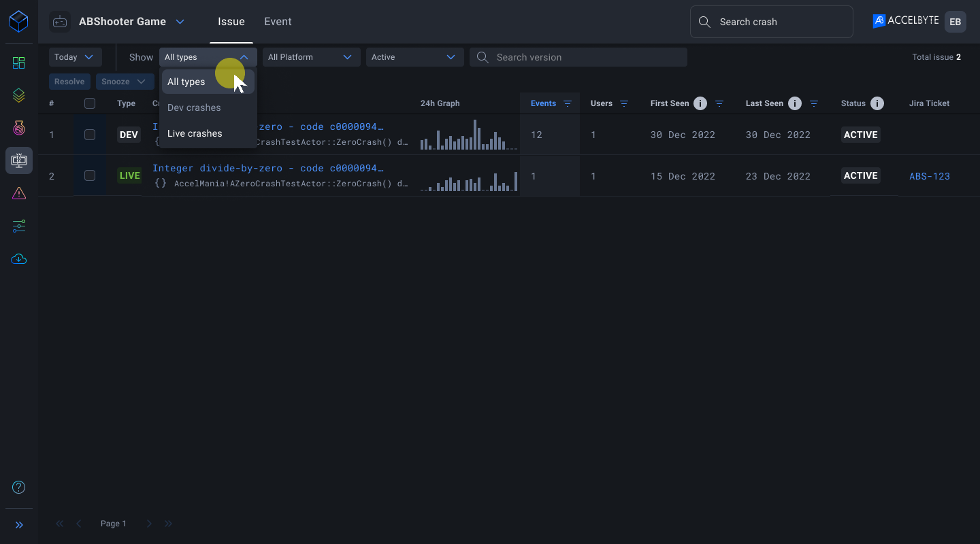This screenshot has width=980, height=544.
Task: Click the Search crash magnifier icon
Action: pos(705,22)
